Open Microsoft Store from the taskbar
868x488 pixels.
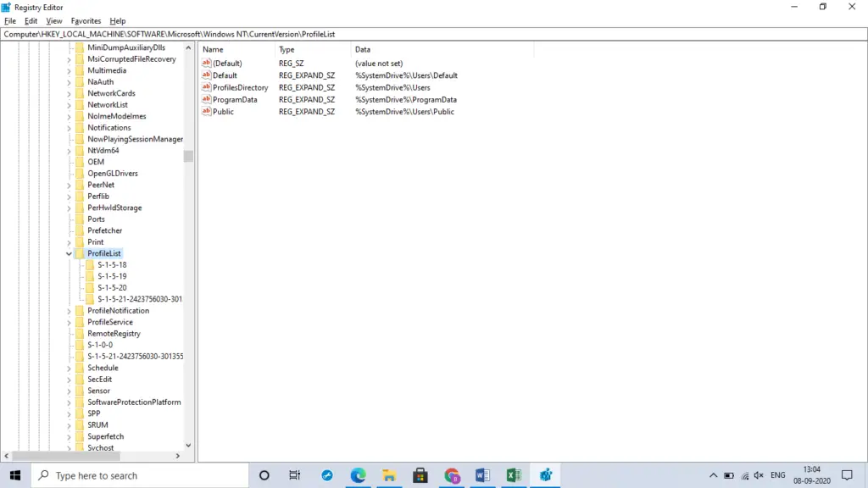420,476
